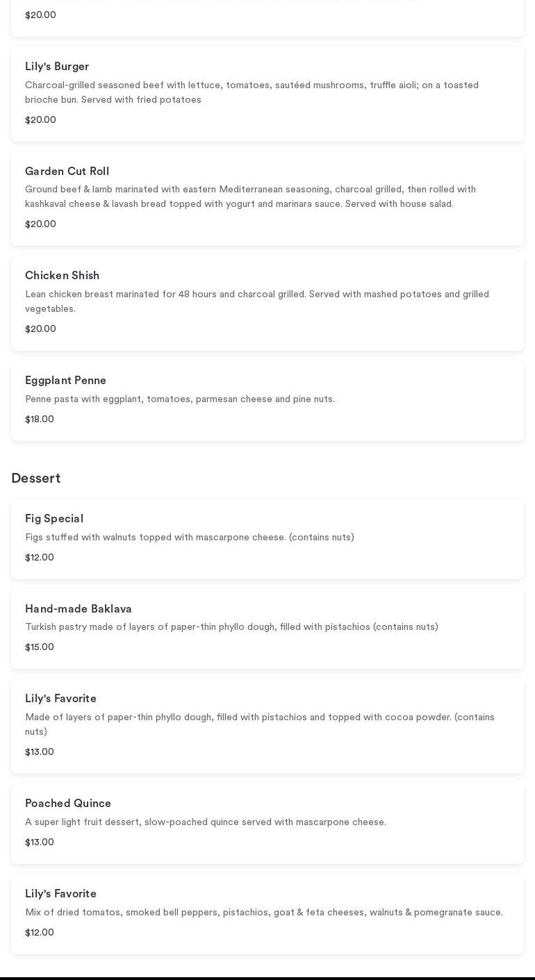Click the Dessert section heading

pos(35,479)
